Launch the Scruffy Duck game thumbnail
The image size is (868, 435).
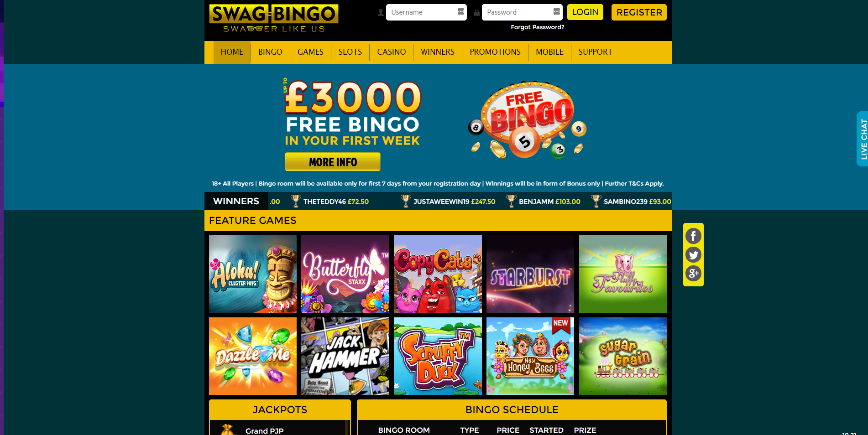(438, 356)
